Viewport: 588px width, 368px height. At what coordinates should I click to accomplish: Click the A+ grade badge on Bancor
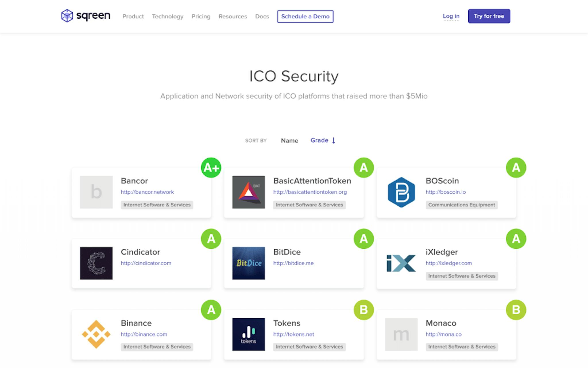[x=211, y=168]
